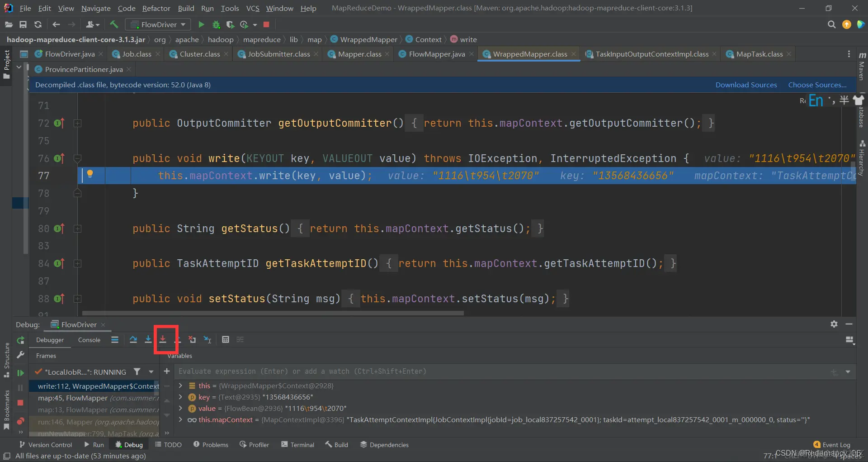Drop the current frame
Image resolution: width=868 pixels, height=462 pixels.
click(x=192, y=339)
